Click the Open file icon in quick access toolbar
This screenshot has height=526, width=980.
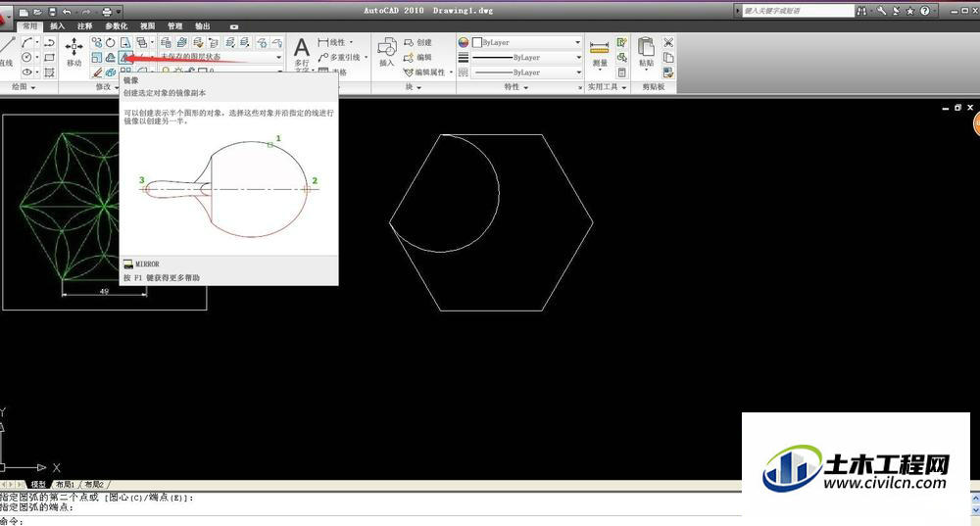pyautogui.click(x=38, y=11)
